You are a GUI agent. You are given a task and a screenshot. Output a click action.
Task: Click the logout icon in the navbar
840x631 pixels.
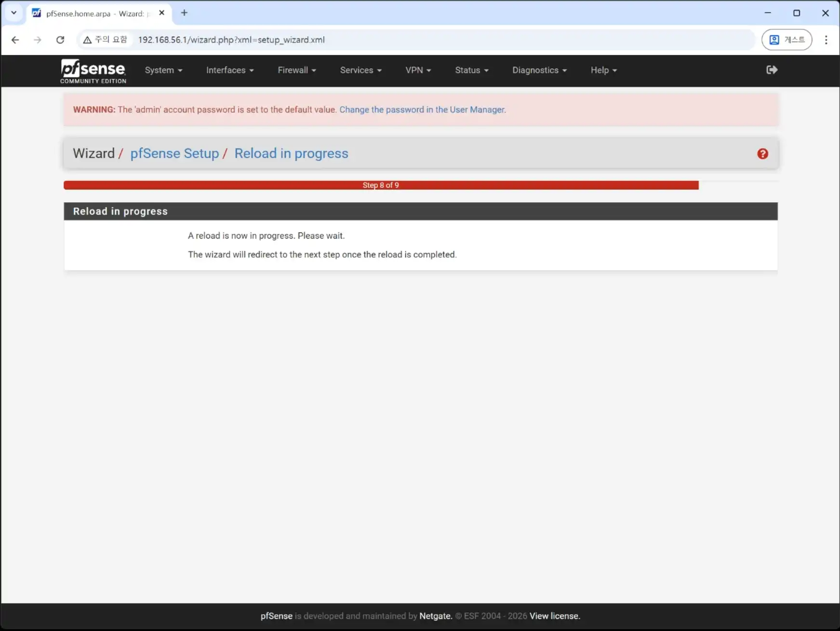772,70
